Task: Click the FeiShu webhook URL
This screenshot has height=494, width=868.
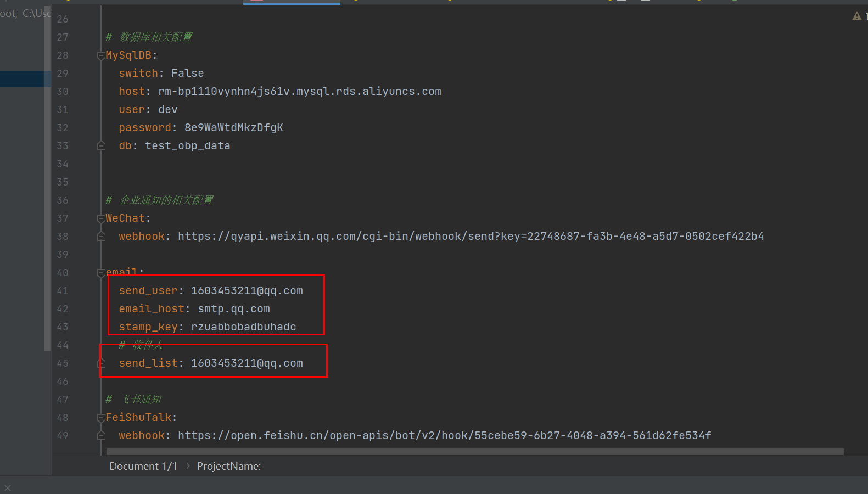Action: click(x=444, y=436)
